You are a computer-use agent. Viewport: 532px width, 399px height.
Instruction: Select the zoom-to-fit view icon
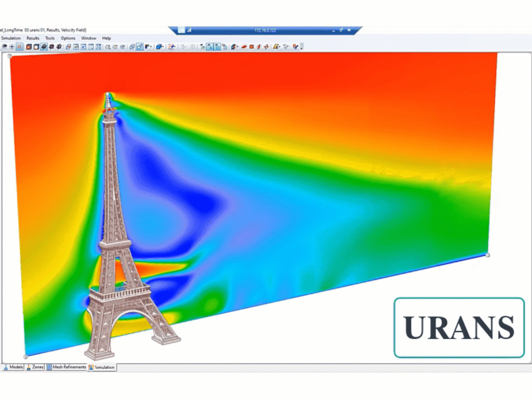pyautogui.click(x=122, y=46)
